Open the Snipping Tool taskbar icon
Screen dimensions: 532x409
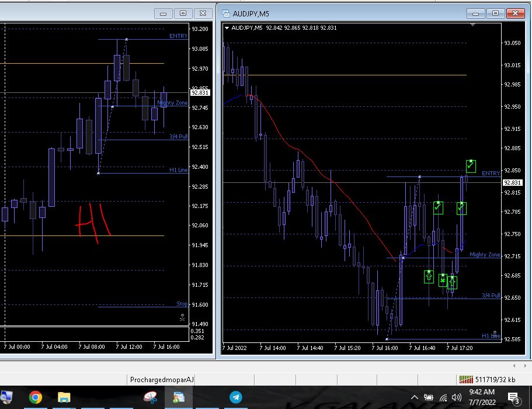150,397
